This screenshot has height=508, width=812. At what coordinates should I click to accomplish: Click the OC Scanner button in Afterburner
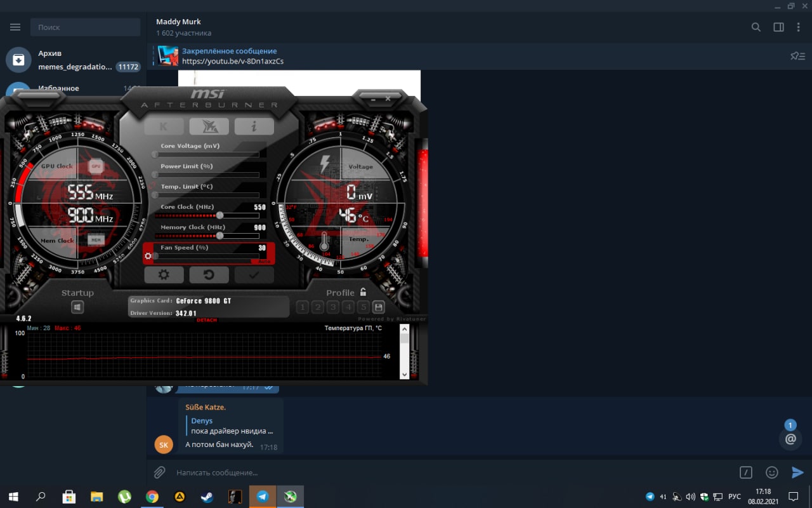tap(209, 126)
